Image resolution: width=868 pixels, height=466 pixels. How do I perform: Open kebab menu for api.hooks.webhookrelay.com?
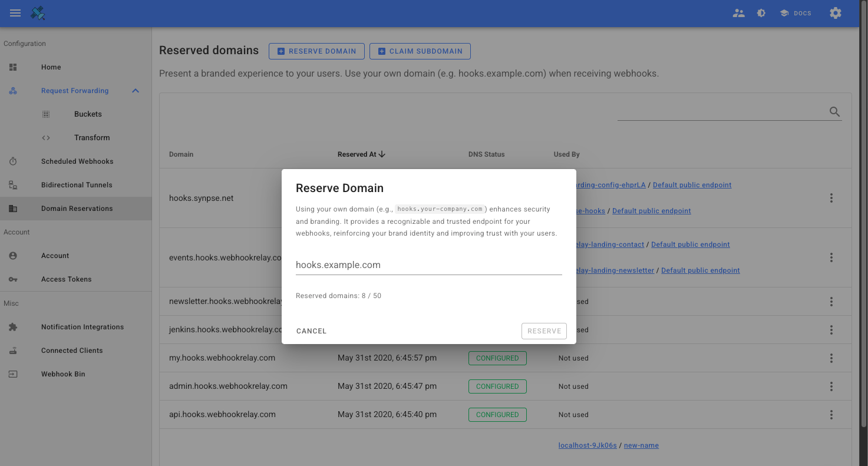point(831,414)
